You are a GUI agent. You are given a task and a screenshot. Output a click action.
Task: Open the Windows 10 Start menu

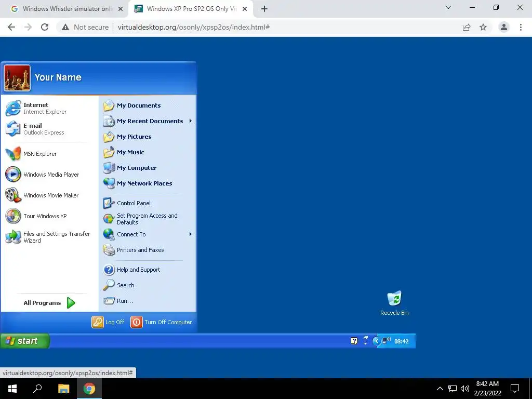[12, 389]
